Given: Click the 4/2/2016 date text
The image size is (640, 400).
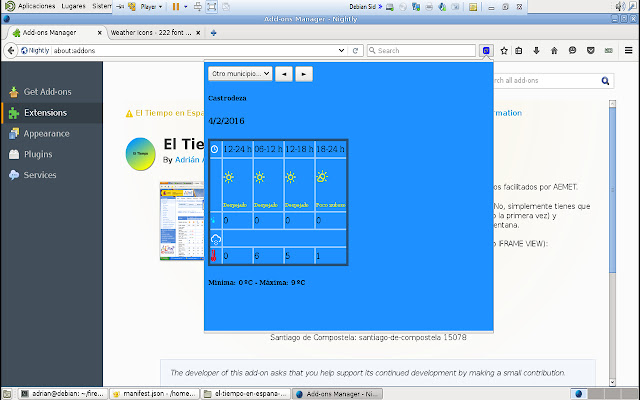Looking at the screenshot, I should tap(226, 121).
